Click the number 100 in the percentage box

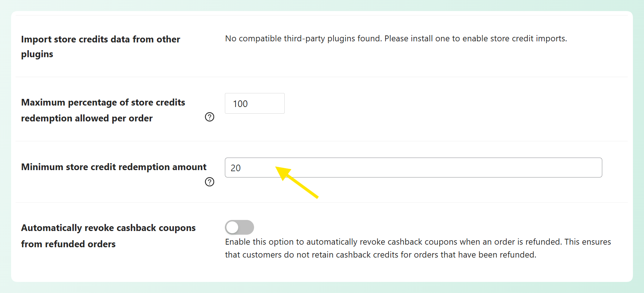click(x=240, y=104)
